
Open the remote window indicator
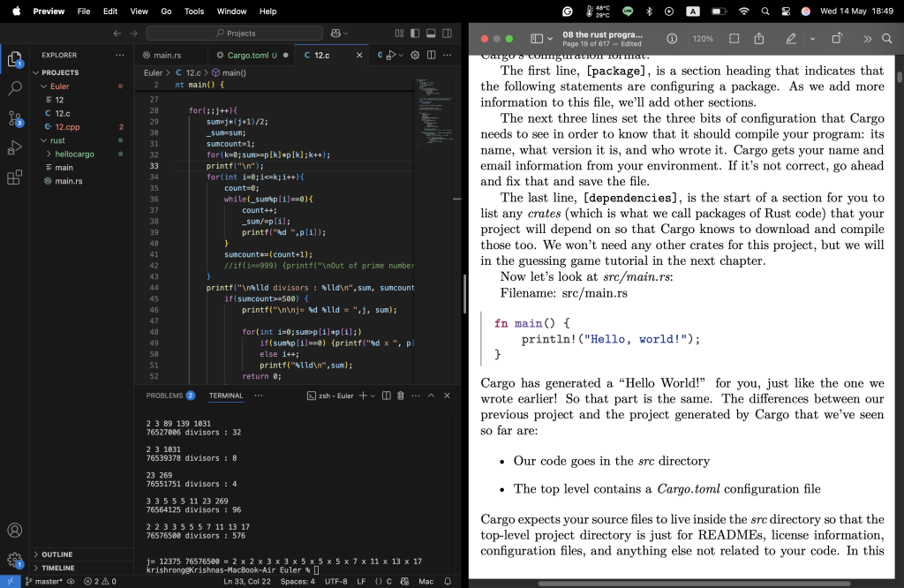point(11,581)
